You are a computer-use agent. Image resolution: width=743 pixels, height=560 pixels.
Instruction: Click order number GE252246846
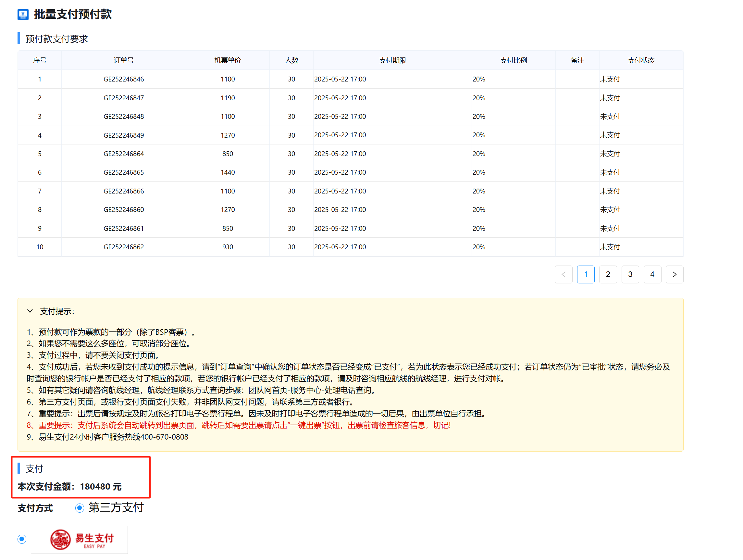click(x=124, y=79)
